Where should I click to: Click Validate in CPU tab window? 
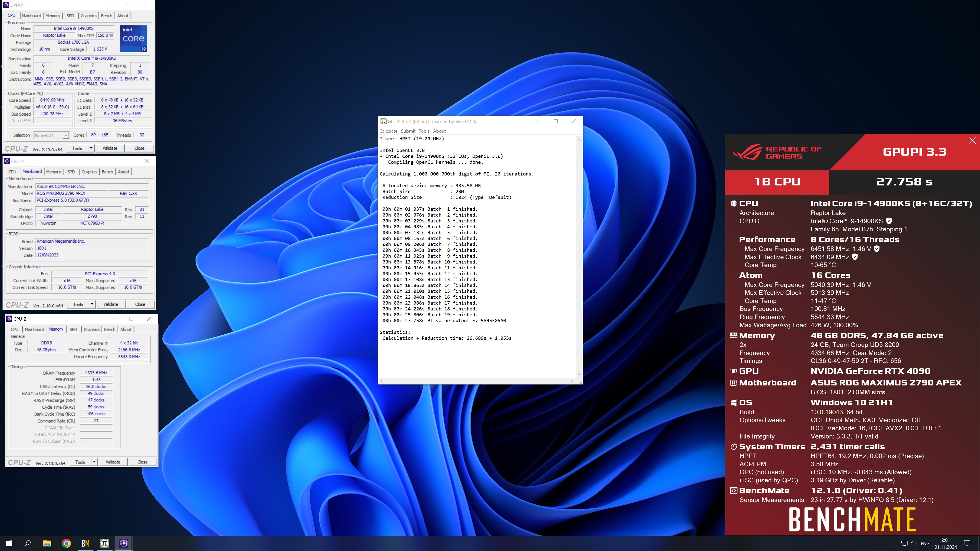110,148
